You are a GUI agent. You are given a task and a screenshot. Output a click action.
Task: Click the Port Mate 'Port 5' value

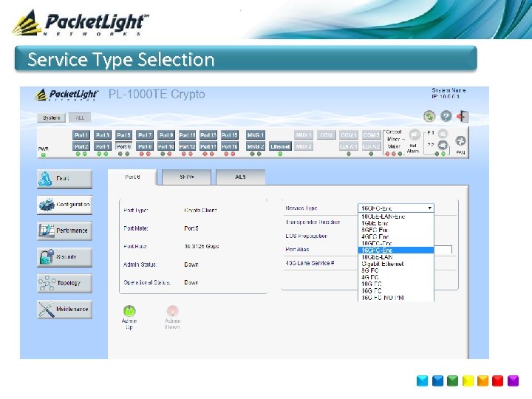tap(191, 228)
